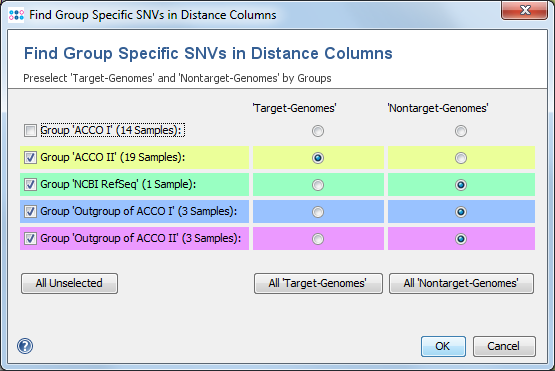
Task: Click the app icon in title bar
Action: [16, 15]
